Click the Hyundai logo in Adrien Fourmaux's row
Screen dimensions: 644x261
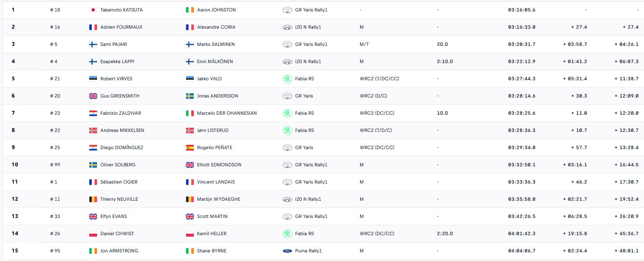[x=287, y=27]
